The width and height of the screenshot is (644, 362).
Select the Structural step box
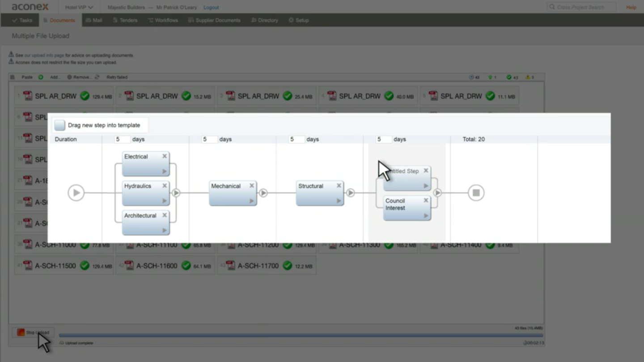(x=320, y=193)
